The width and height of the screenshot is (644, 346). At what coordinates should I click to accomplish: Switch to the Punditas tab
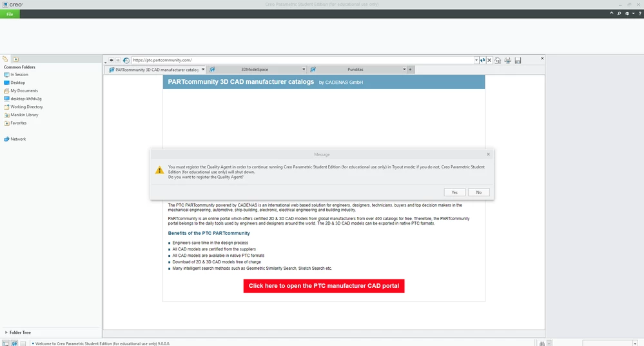click(355, 70)
